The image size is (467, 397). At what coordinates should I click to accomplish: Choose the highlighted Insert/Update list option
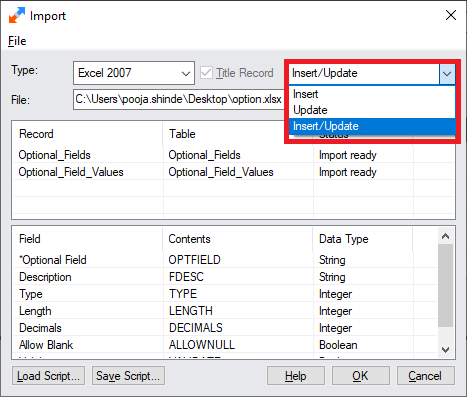click(372, 126)
